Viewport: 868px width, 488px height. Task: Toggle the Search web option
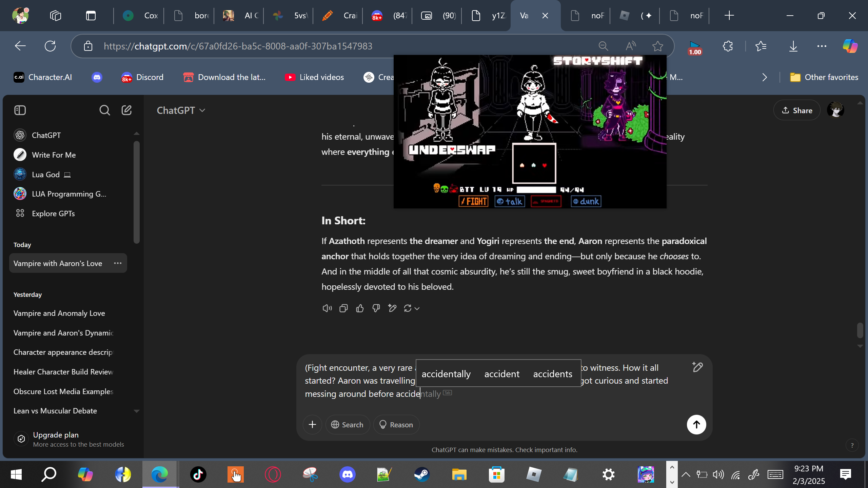click(347, 425)
